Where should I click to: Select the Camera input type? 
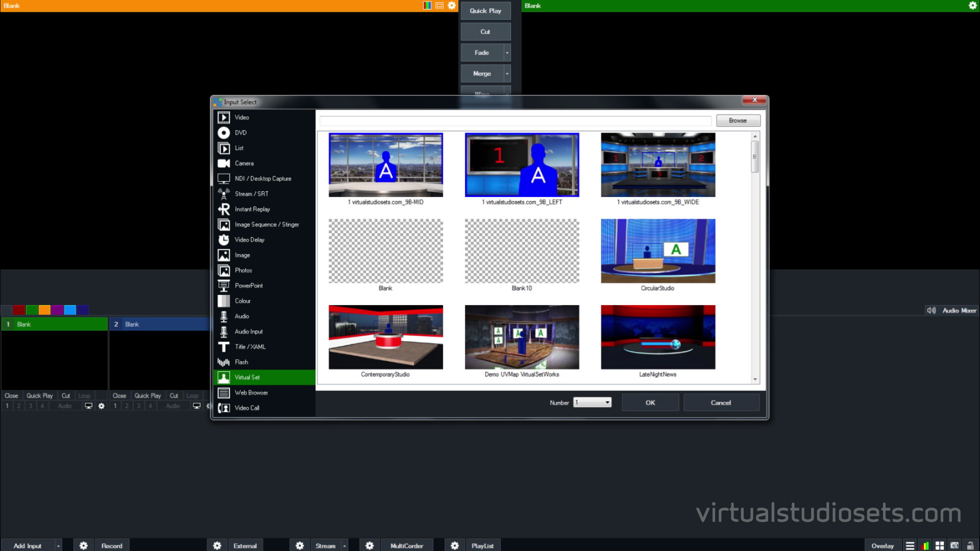pos(244,163)
